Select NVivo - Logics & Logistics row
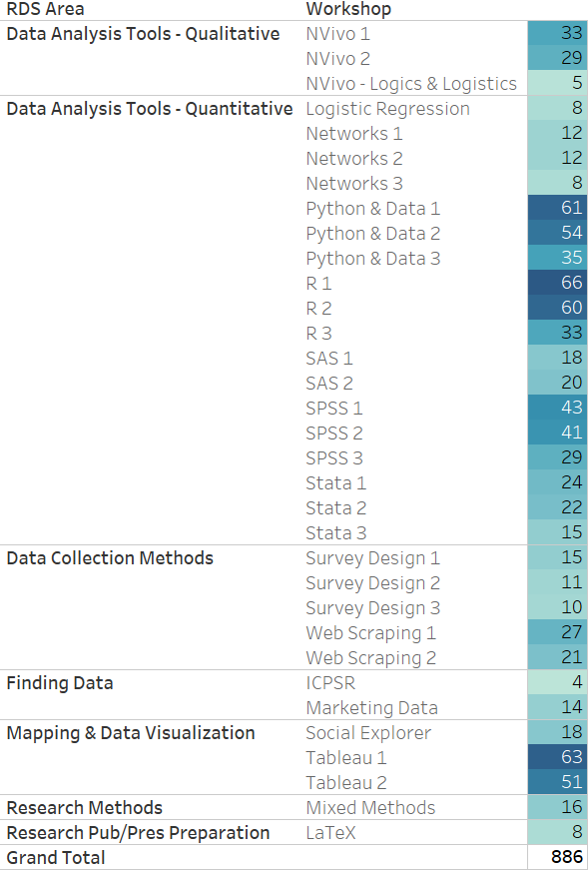 click(411, 84)
